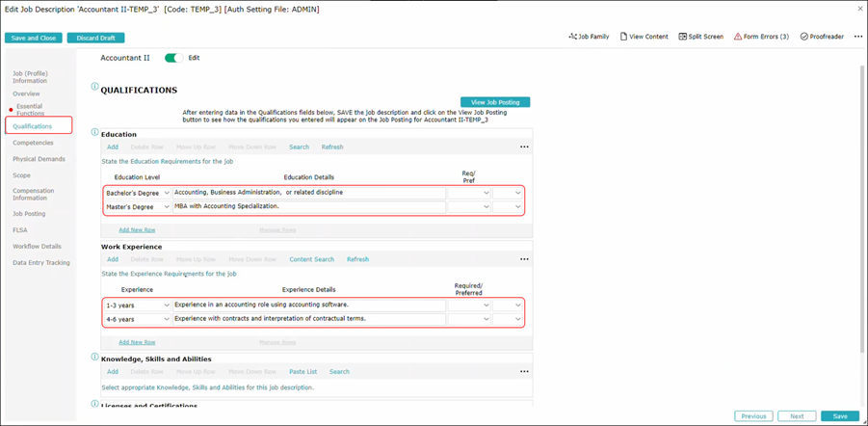The height and width of the screenshot is (426, 868).
Task: Open Knowledge, Skills and Abilities ellipsis menu
Action: click(x=524, y=372)
